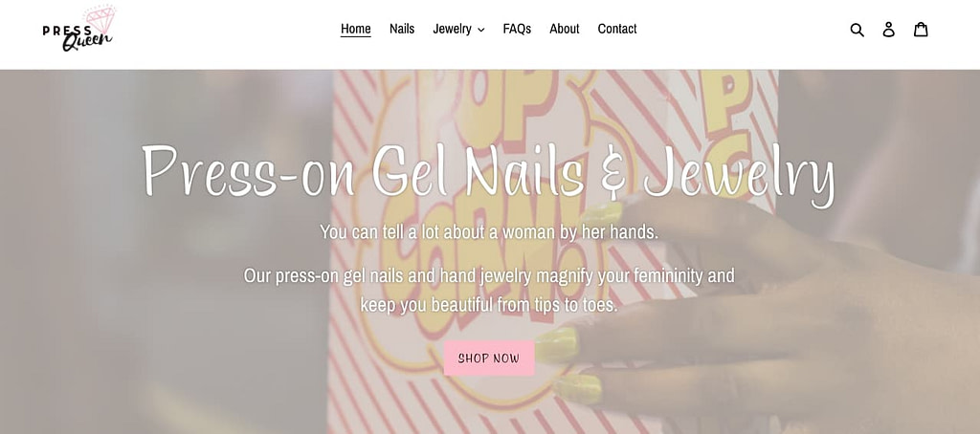Click the yellow nail below SHOP NOW button

point(578,389)
